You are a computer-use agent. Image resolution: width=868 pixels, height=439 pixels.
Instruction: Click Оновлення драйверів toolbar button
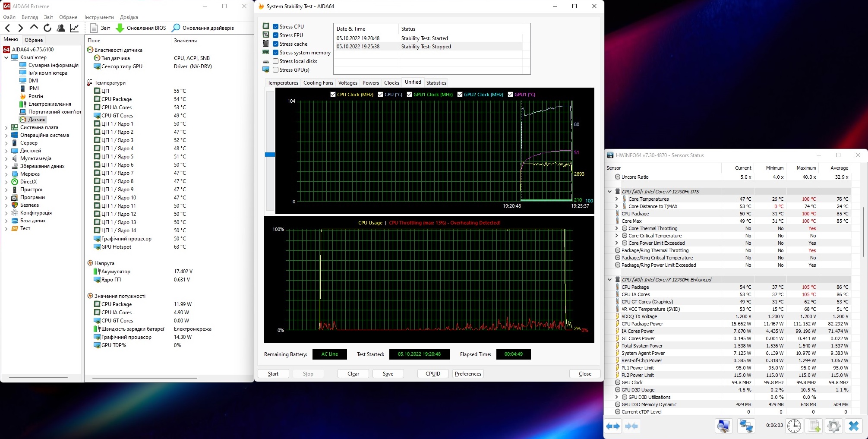203,28
